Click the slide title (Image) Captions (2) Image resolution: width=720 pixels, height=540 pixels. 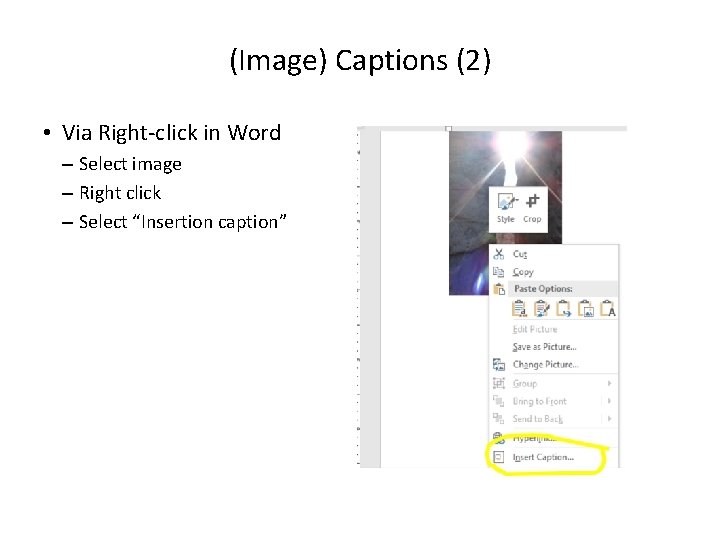(x=360, y=61)
